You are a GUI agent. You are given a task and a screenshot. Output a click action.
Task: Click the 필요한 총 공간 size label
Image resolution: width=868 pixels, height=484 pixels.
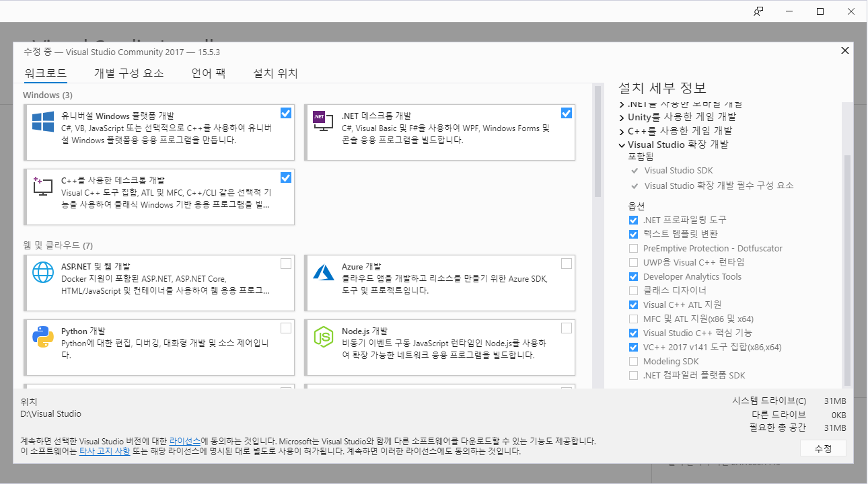pyautogui.click(x=777, y=428)
